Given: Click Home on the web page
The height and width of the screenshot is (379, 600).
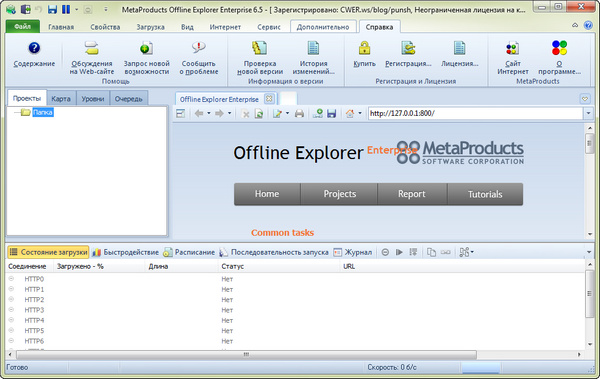Looking at the screenshot, I should coord(267,194).
